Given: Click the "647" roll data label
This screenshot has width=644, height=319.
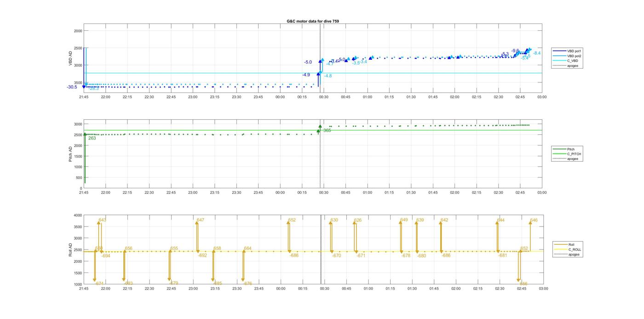Looking at the screenshot, I should (x=200, y=220).
